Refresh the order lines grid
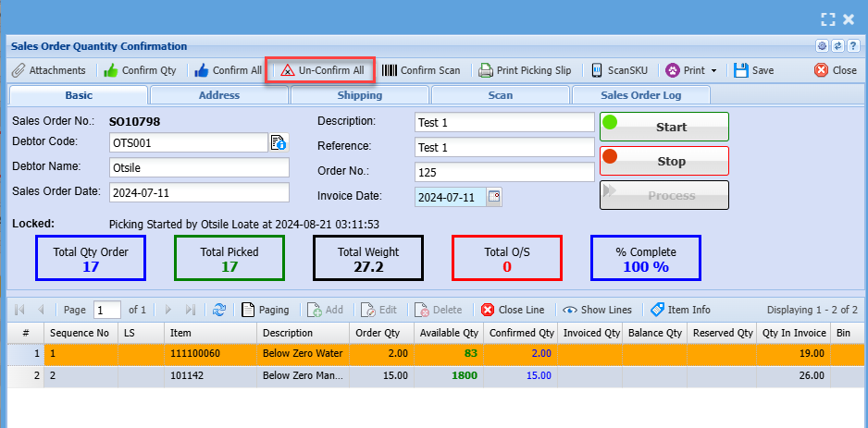Image resolution: width=868 pixels, height=428 pixels. click(x=219, y=310)
